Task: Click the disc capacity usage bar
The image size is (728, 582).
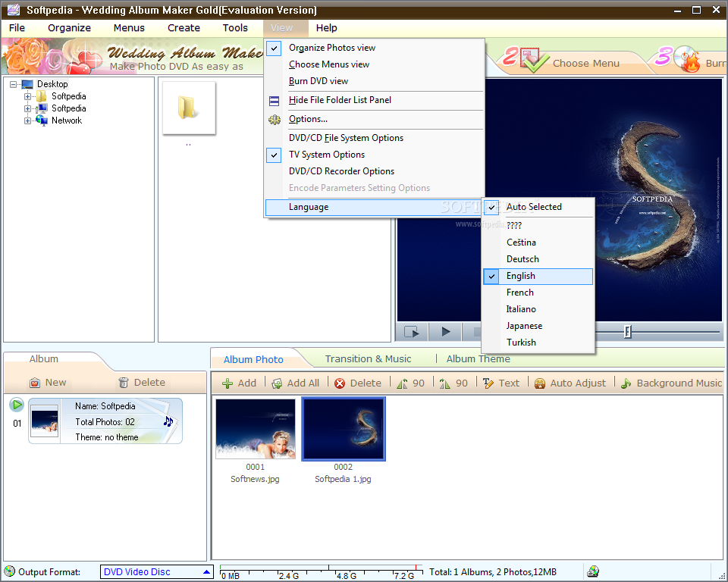Action: tap(322, 571)
